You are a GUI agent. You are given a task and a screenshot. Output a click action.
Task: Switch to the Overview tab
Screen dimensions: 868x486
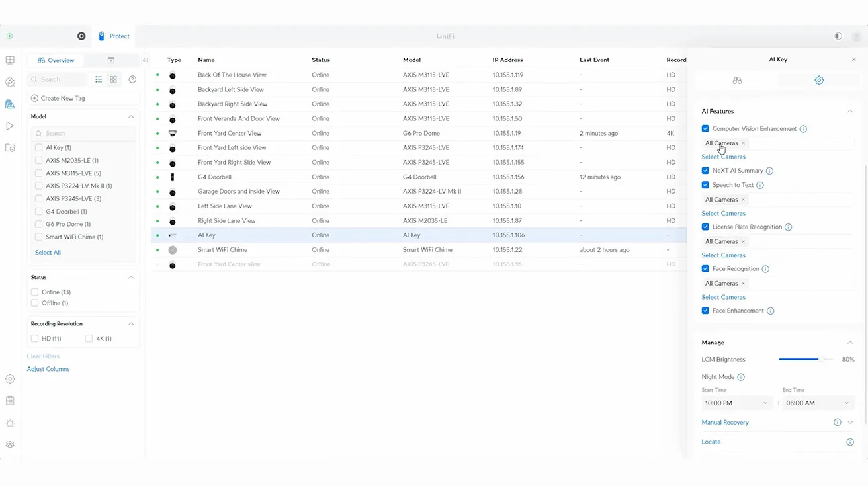pos(56,60)
